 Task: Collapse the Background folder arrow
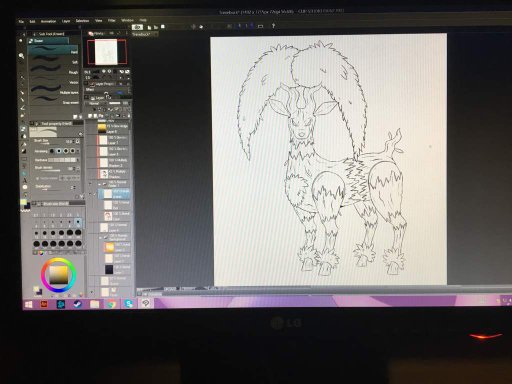click(101, 237)
